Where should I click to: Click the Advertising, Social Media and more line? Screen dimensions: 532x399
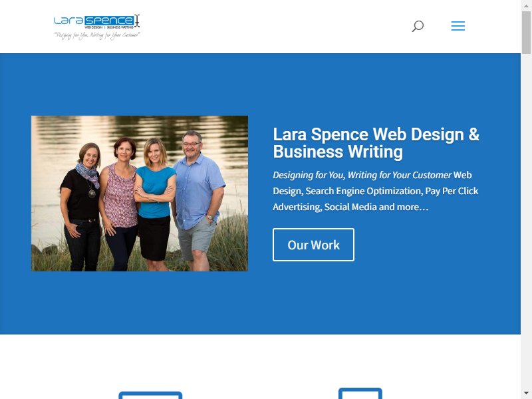pyautogui.click(x=350, y=207)
